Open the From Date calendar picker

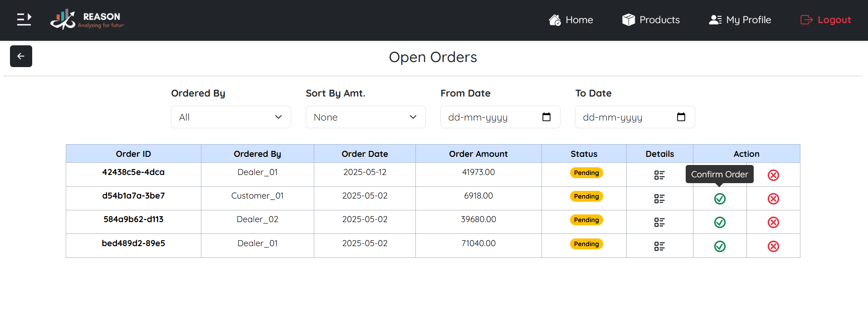click(x=546, y=117)
